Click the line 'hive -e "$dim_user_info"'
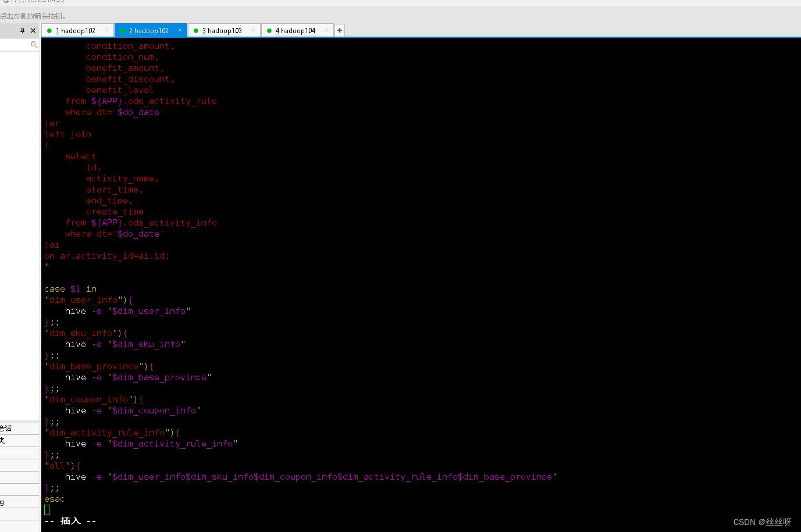The image size is (801, 532). [127, 311]
